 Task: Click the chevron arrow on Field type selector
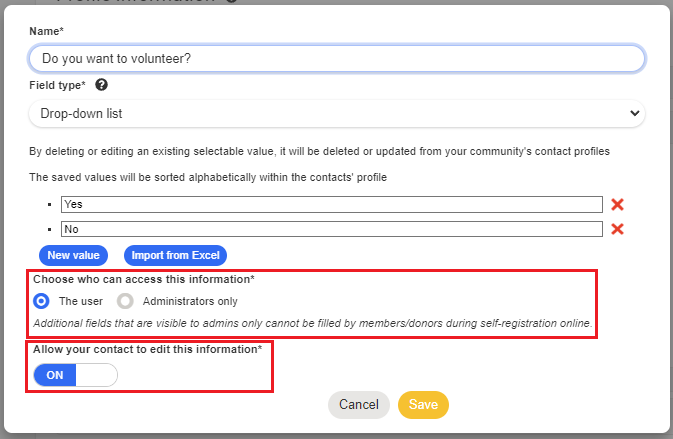[x=634, y=114]
